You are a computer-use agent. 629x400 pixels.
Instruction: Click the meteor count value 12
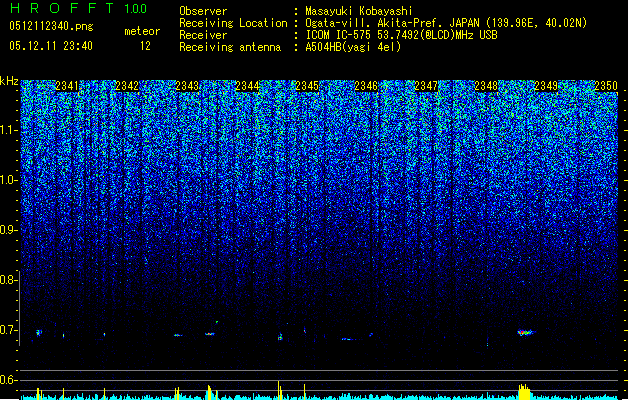(145, 46)
